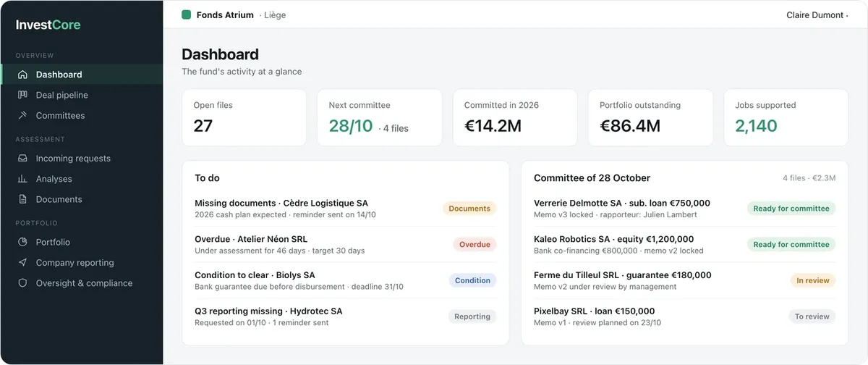The height and width of the screenshot is (365, 868).
Task: Open the Analyses section
Action: pos(82,179)
